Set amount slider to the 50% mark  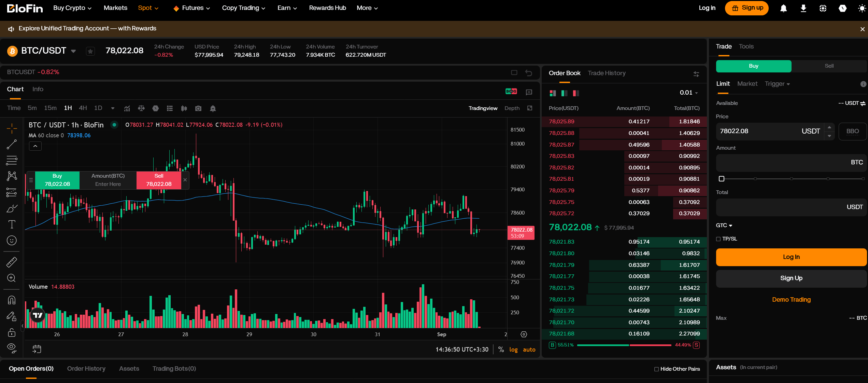coord(792,179)
